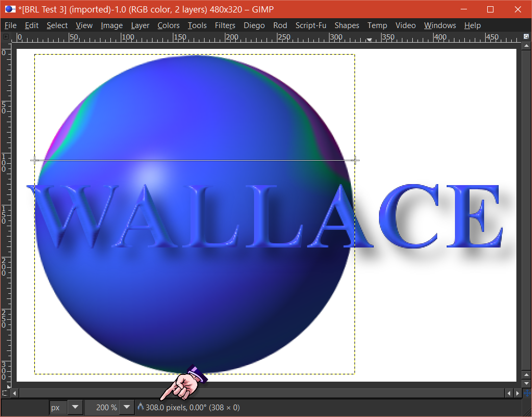Open the Colors menu
The height and width of the screenshot is (417, 532).
pyautogui.click(x=168, y=25)
